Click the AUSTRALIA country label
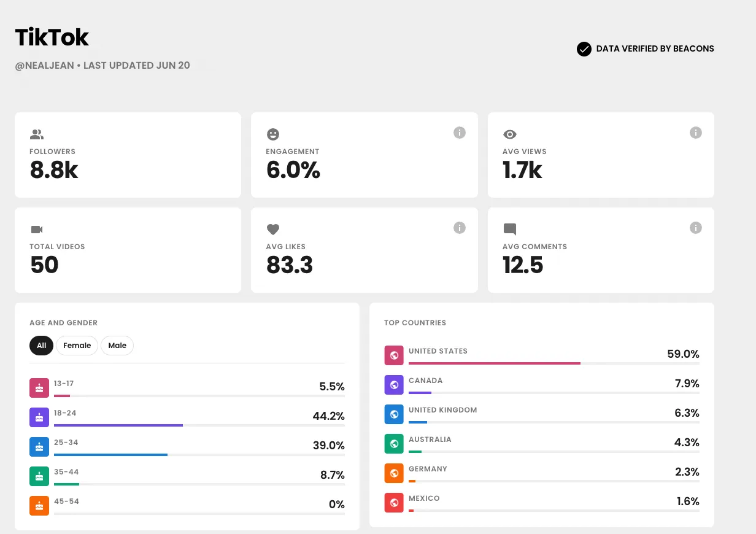756x534 pixels. click(430, 439)
